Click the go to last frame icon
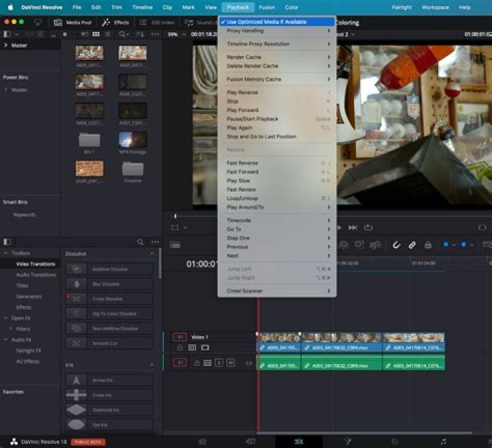This screenshot has width=492, height=448. pos(353,227)
